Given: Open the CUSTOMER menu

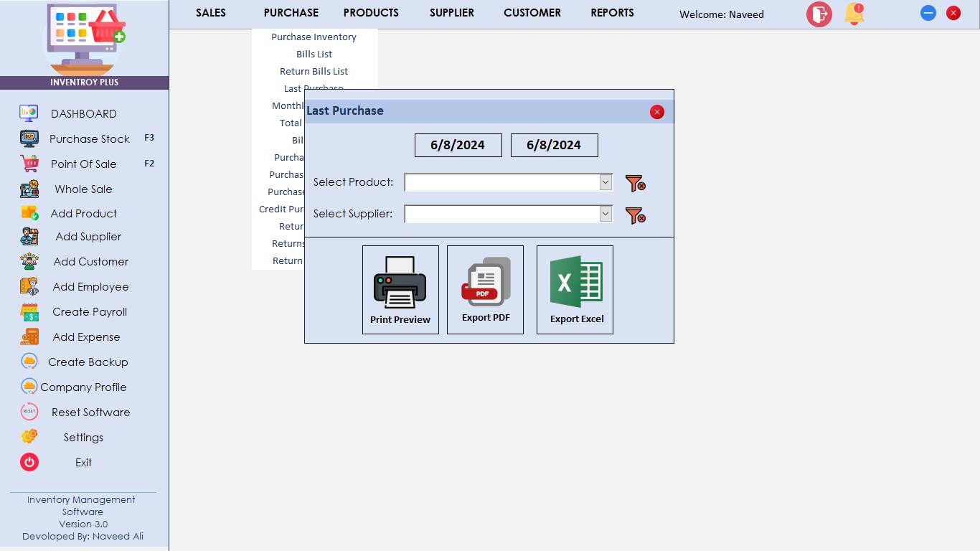Looking at the screenshot, I should [x=532, y=13].
